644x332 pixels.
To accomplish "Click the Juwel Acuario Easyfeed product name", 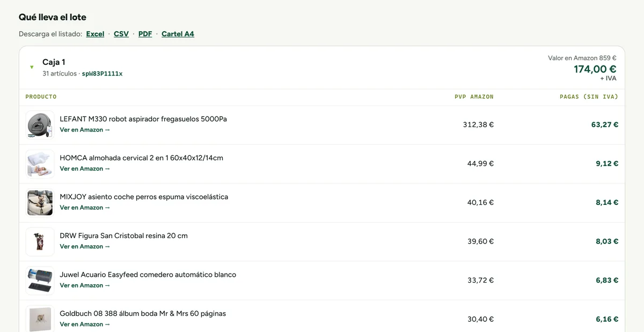I will (x=148, y=275).
